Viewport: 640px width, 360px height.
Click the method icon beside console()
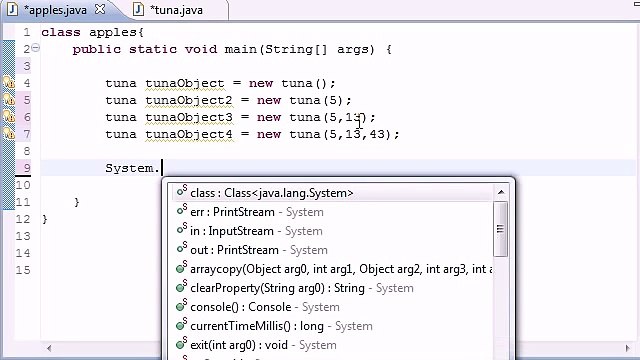tap(181, 305)
